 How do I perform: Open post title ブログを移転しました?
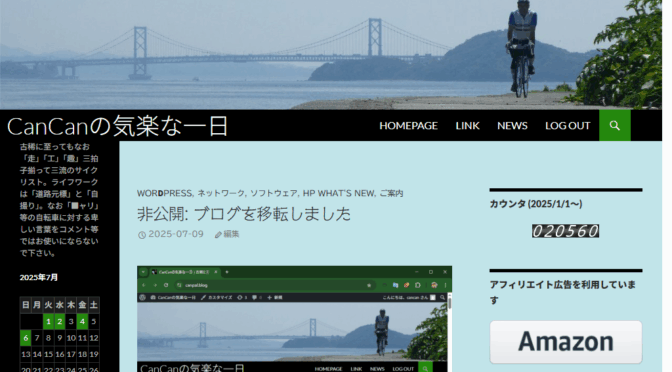click(244, 214)
